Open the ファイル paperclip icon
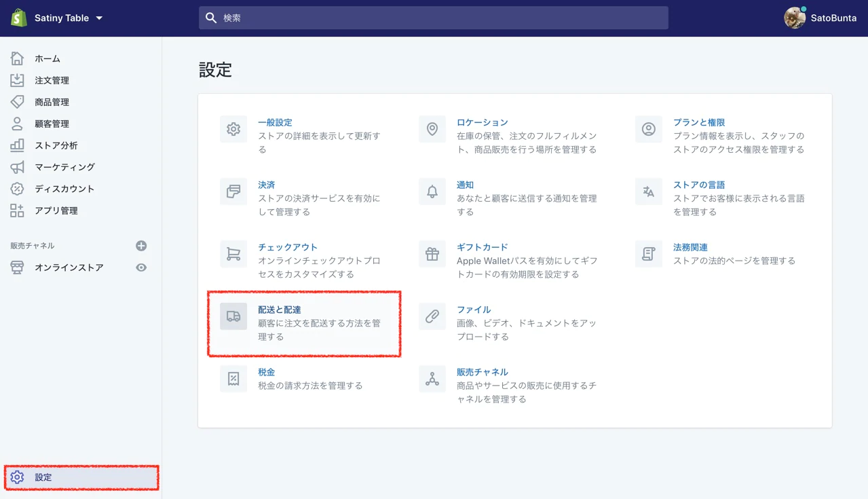 (x=432, y=316)
